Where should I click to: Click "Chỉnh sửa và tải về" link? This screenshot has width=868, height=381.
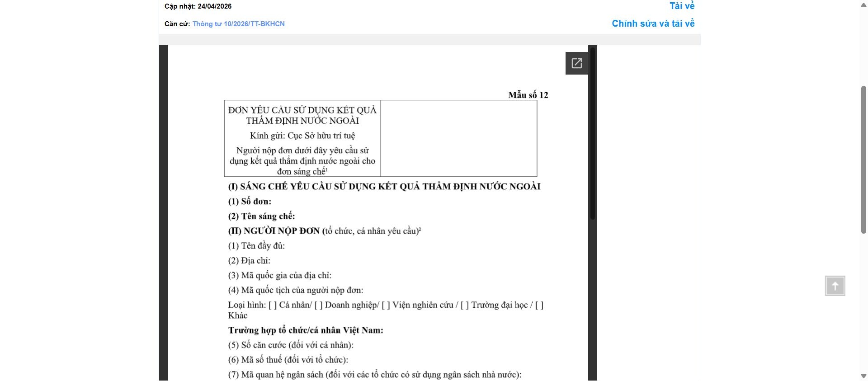click(x=653, y=24)
